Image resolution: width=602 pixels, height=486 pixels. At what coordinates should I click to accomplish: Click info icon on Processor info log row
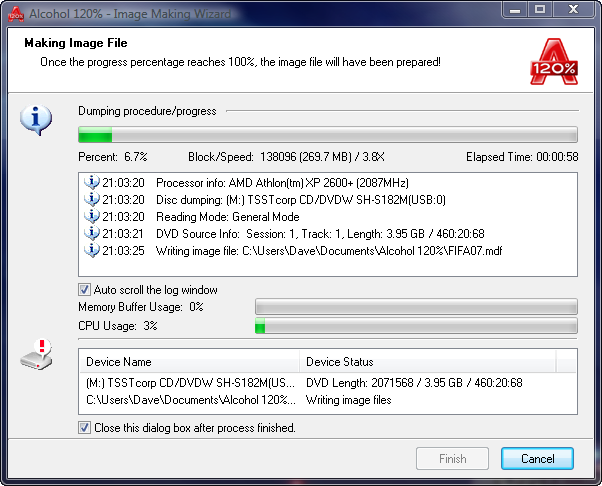click(x=91, y=182)
